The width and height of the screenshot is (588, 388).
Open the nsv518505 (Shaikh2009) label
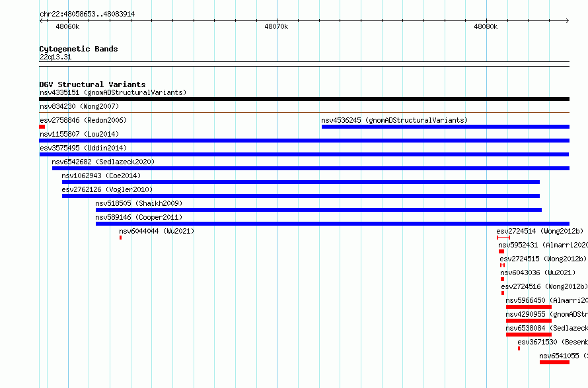coord(139,203)
